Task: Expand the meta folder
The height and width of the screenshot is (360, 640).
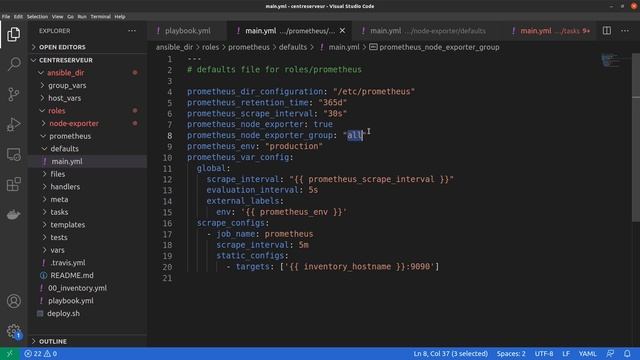Action: coord(59,199)
